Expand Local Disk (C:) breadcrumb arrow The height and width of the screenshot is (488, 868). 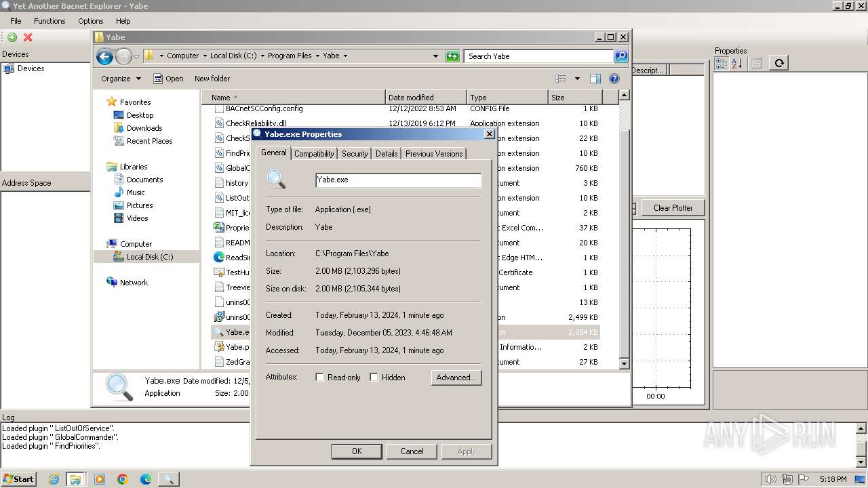[262, 56]
